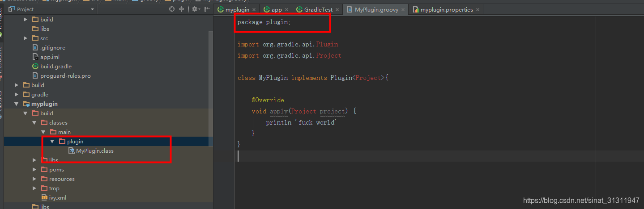Click the file icon on MyPlugin.groovy tab

[350, 9]
